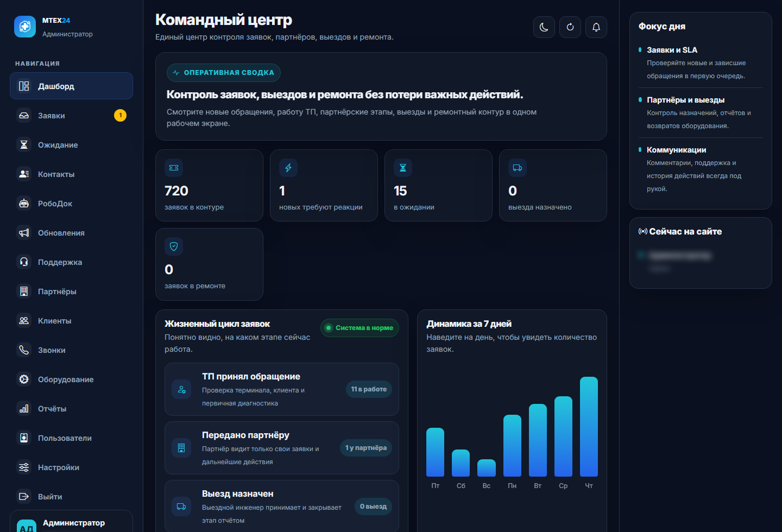Open Ожидание navigation item
The width and height of the screenshot is (782, 532).
coord(71,144)
